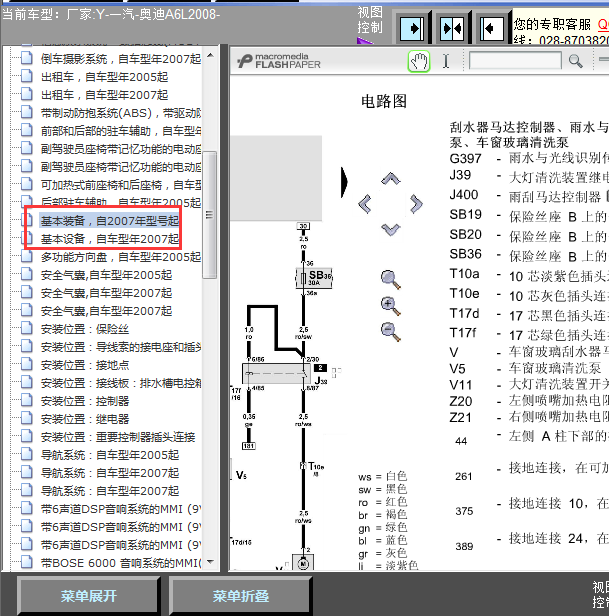Open 安全气囊,自车型年2005起
The height and width of the screenshot is (616, 609).
coord(106,275)
